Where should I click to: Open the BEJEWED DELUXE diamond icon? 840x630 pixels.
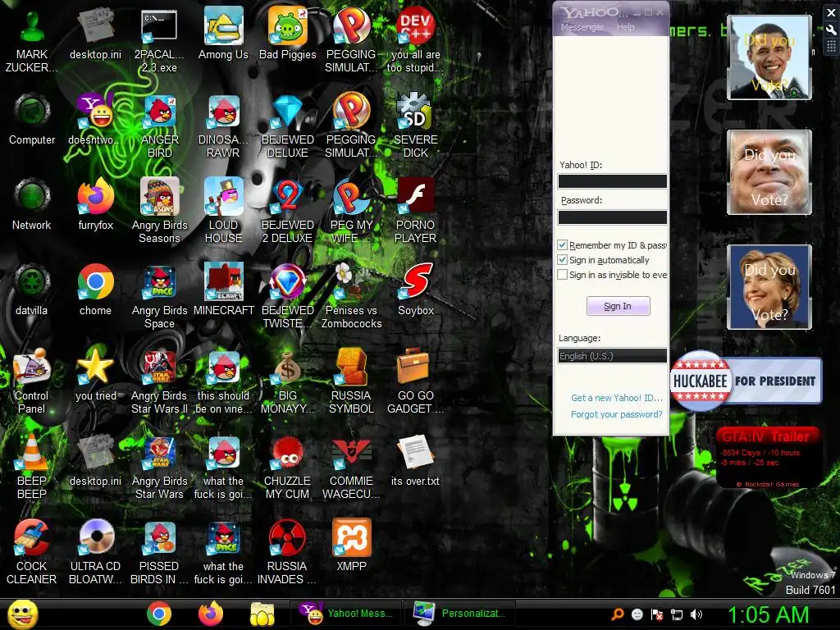288,126
